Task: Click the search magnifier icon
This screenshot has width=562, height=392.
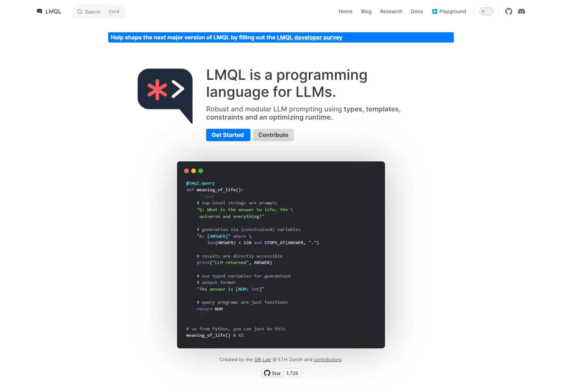Action: click(x=80, y=12)
